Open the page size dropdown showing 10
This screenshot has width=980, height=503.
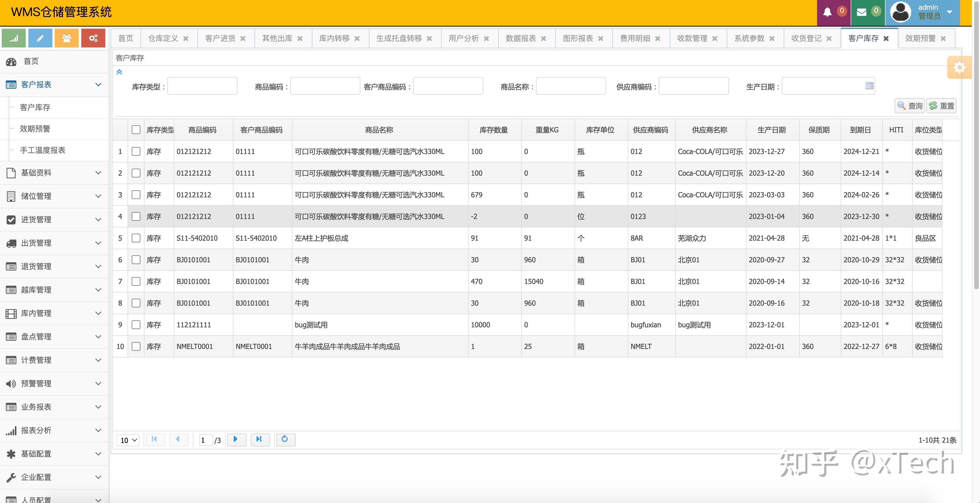pos(128,440)
